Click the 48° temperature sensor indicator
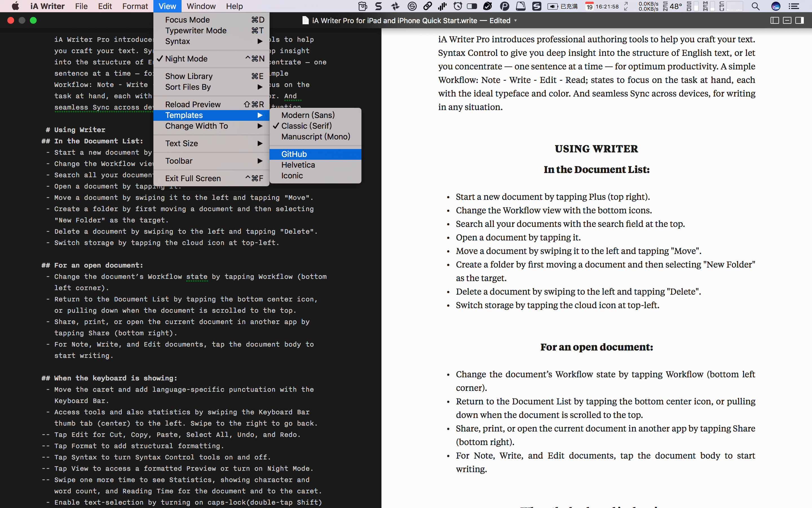 [672, 6]
